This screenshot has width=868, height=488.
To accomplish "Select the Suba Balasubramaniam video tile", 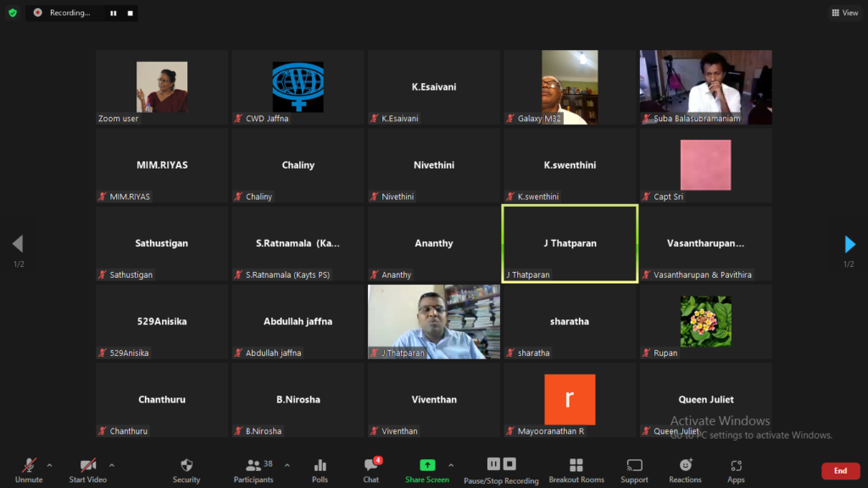I will point(706,87).
